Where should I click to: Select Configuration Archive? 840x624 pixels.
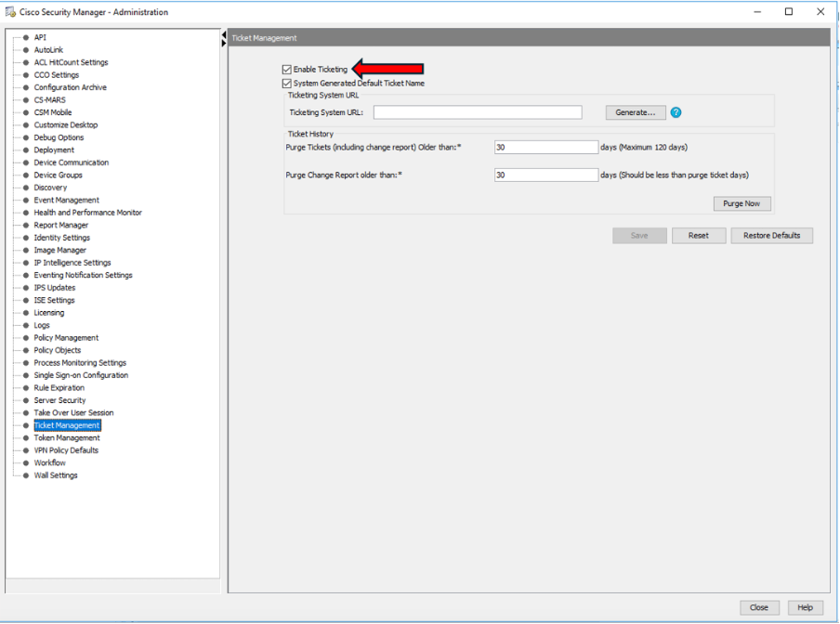pos(71,87)
